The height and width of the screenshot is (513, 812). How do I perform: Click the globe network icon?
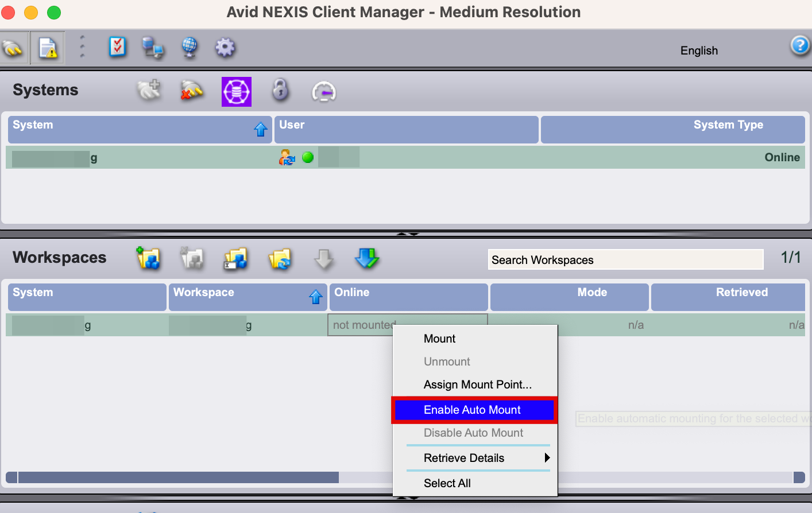(x=189, y=48)
